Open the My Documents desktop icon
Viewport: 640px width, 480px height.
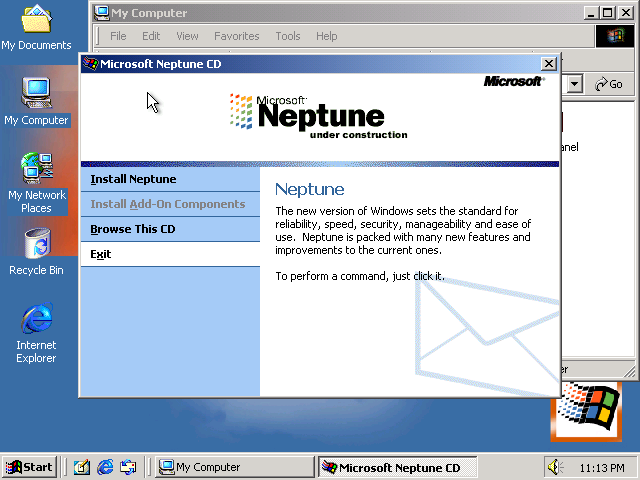click(x=36, y=28)
